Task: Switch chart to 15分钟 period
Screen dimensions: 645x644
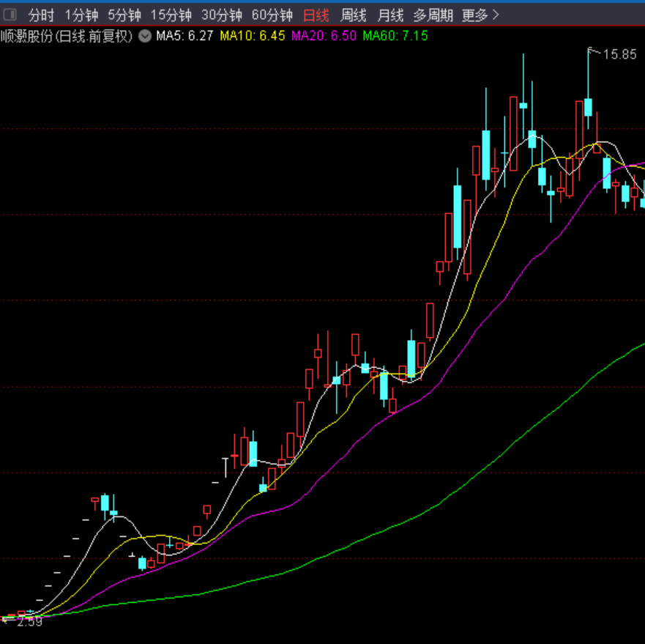Action: pos(171,15)
